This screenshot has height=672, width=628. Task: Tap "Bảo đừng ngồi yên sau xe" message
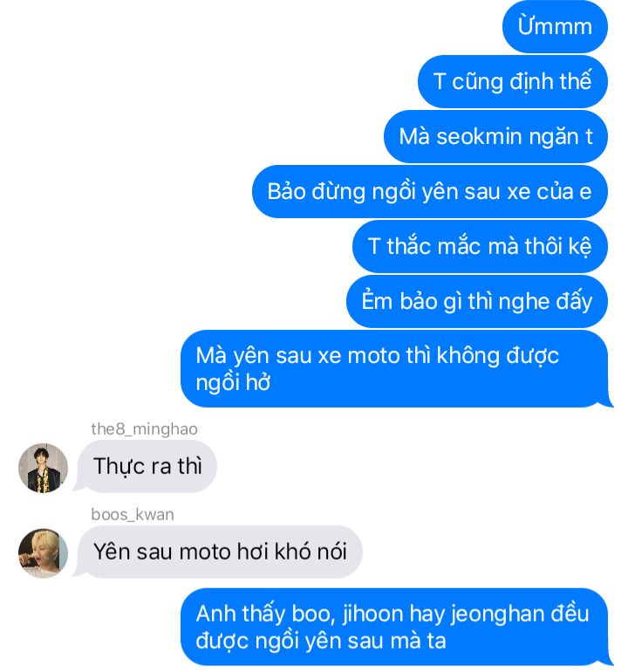pyautogui.click(x=430, y=191)
